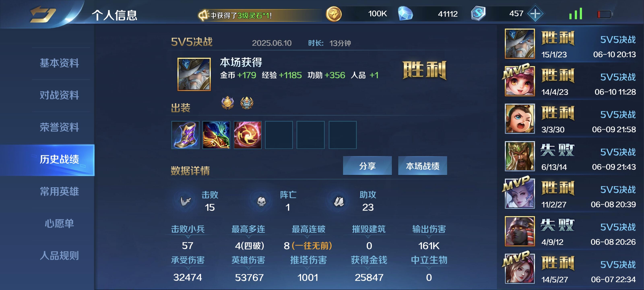Open the 常用英雄 tab
The width and height of the screenshot is (644, 290).
click(x=60, y=191)
